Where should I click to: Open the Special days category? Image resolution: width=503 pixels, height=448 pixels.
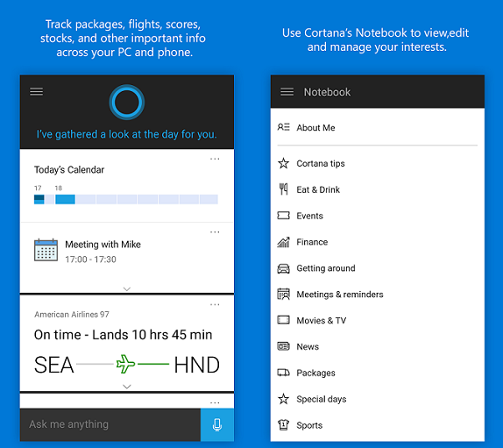coord(377,399)
